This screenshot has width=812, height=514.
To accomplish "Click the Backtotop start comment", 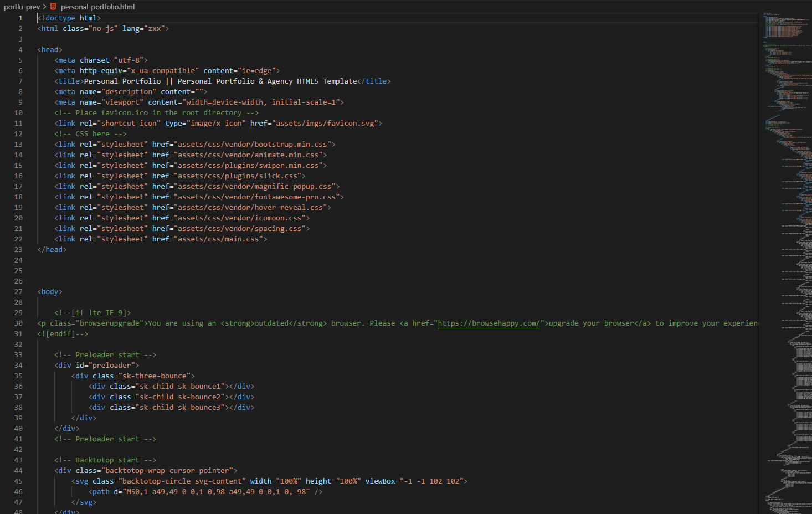I will pyautogui.click(x=105, y=460).
